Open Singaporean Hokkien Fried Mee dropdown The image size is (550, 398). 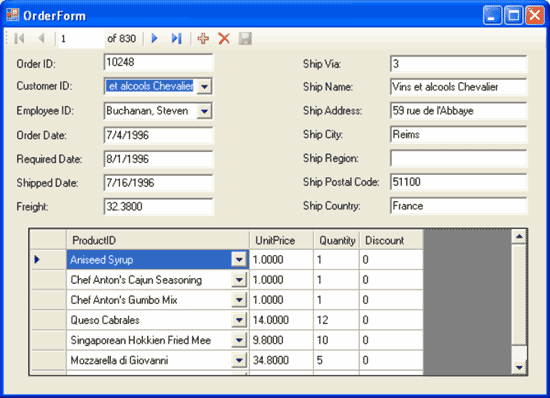pyautogui.click(x=239, y=340)
